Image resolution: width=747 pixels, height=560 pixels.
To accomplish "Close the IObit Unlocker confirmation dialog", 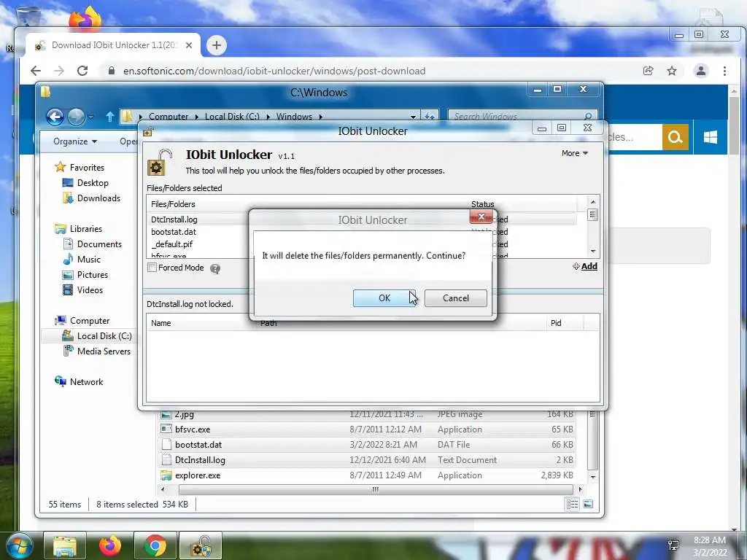I will (481, 217).
